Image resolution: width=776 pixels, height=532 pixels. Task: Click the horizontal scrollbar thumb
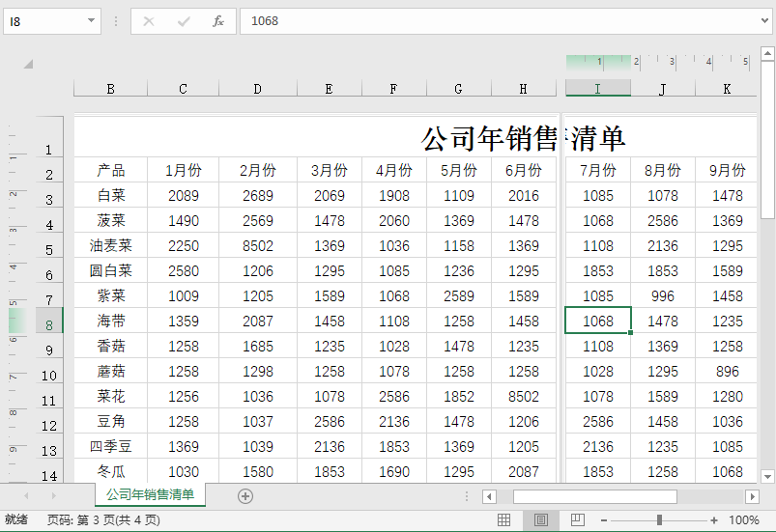(595, 496)
